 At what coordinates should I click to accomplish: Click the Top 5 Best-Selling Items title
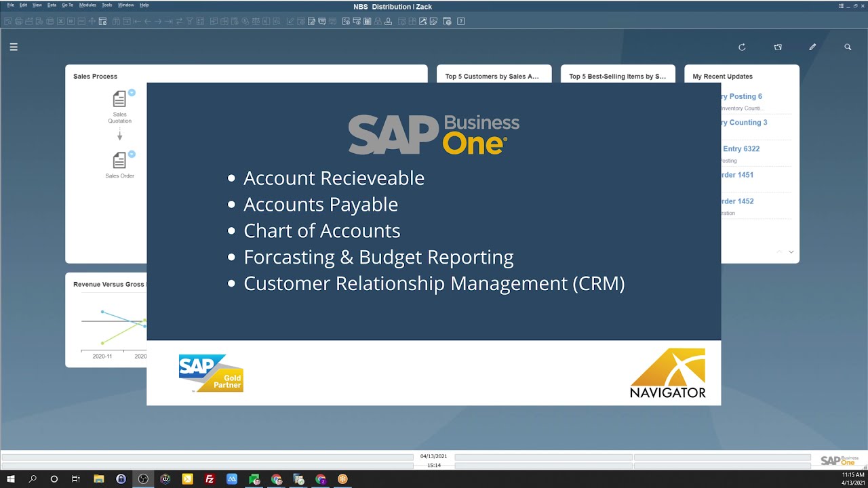(x=617, y=77)
